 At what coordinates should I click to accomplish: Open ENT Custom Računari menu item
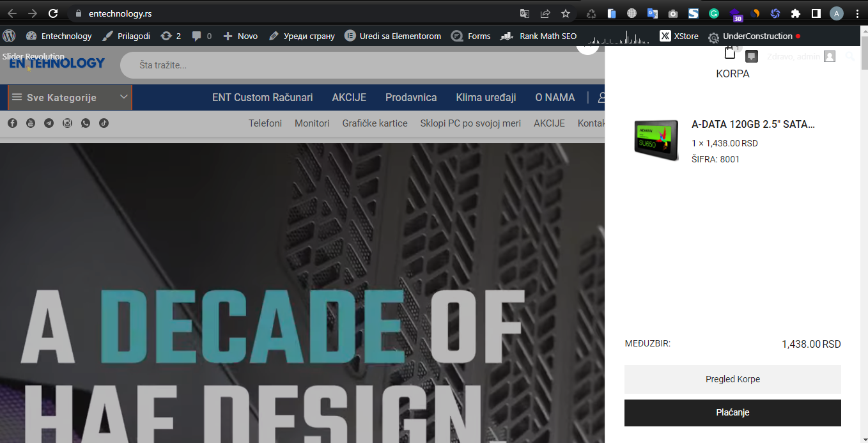263,97
